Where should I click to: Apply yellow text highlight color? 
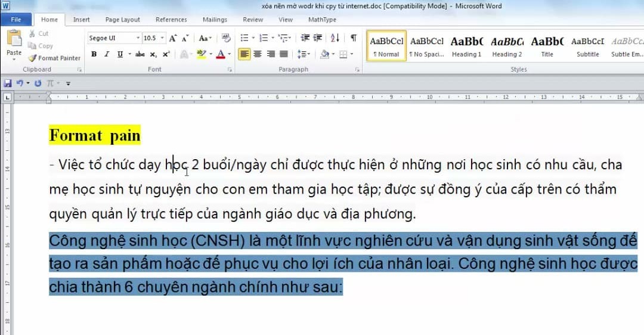pos(202,54)
